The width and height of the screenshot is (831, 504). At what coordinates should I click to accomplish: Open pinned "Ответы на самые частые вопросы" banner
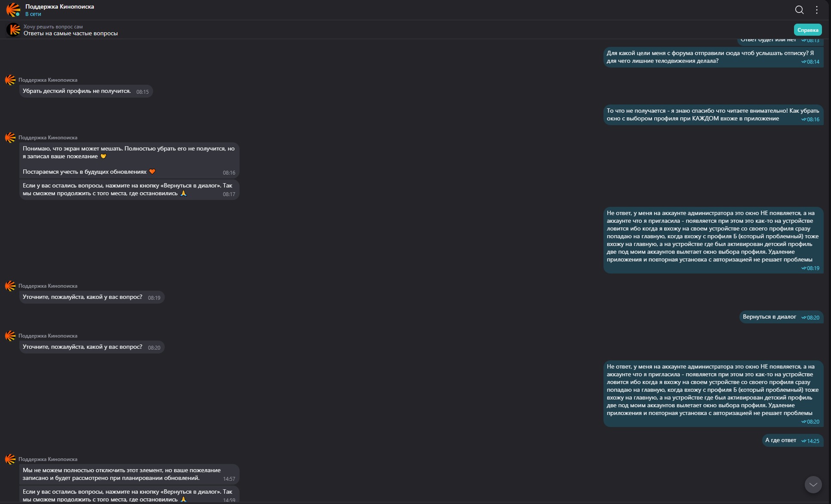(x=71, y=33)
